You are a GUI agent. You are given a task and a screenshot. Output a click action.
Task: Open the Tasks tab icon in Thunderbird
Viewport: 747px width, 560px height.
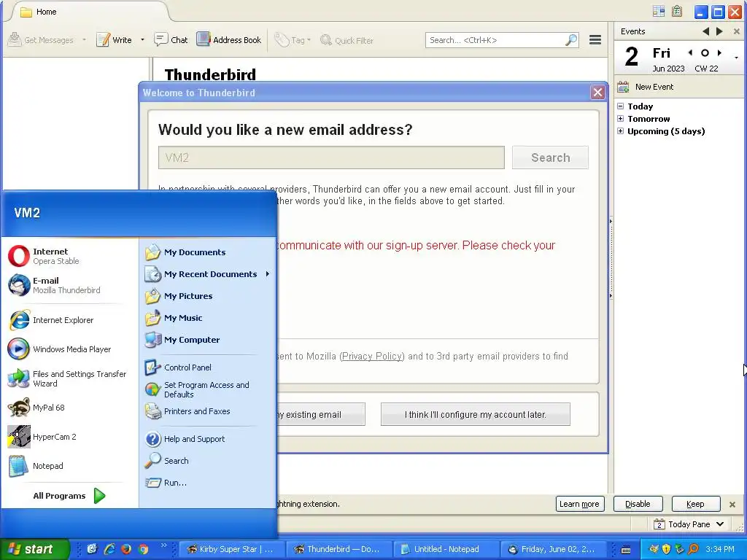click(x=677, y=12)
